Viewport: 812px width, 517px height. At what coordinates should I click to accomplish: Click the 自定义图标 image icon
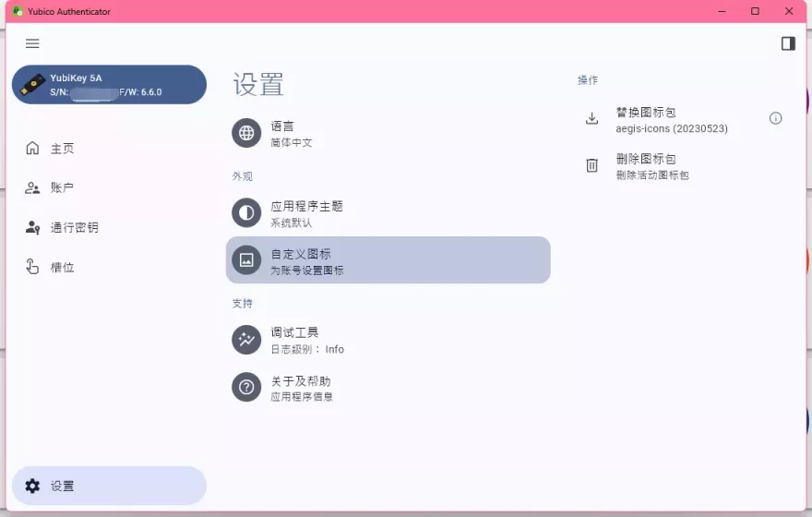[x=246, y=260]
